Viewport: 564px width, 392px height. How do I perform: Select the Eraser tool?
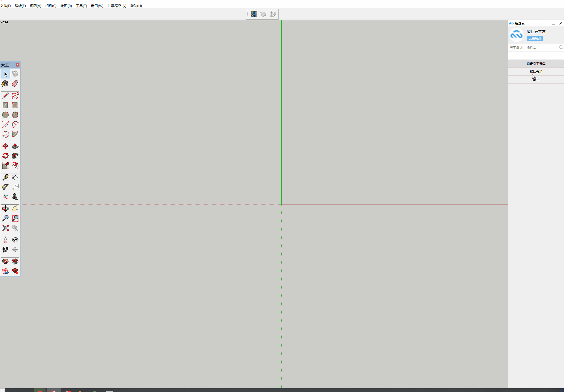pyautogui.click(x=15, y=84)
